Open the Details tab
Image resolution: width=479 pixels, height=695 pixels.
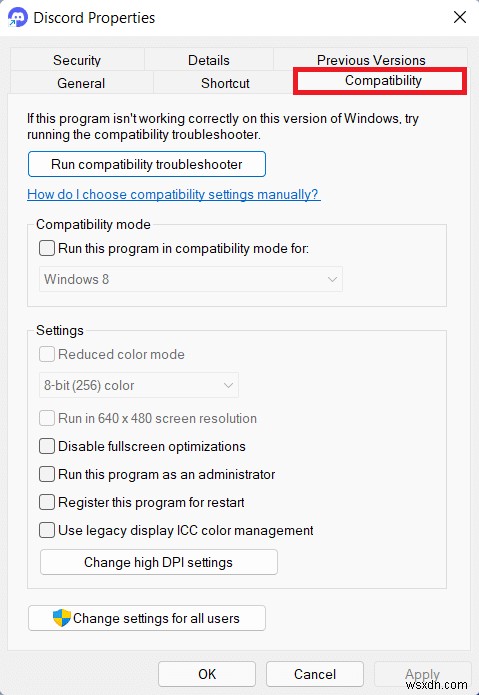point(209,60)
